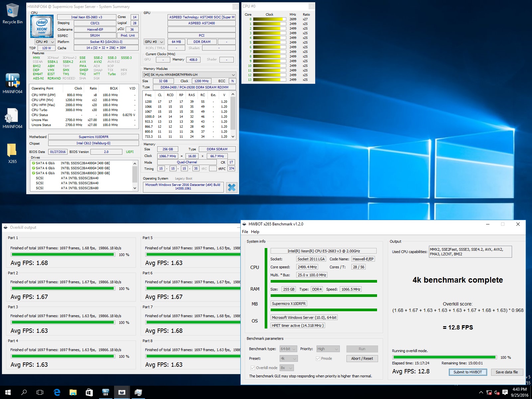Launch the HWiNFO64 application desktop shortcut

13,83
